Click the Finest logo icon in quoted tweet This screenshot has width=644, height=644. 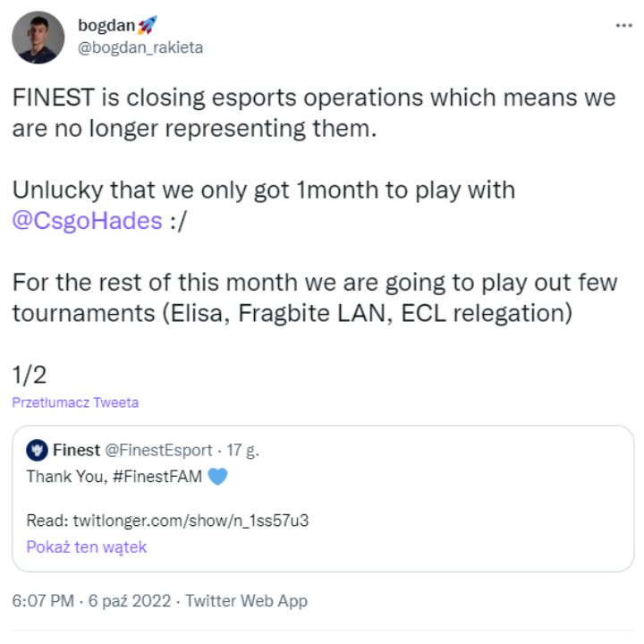pos(36,450)
